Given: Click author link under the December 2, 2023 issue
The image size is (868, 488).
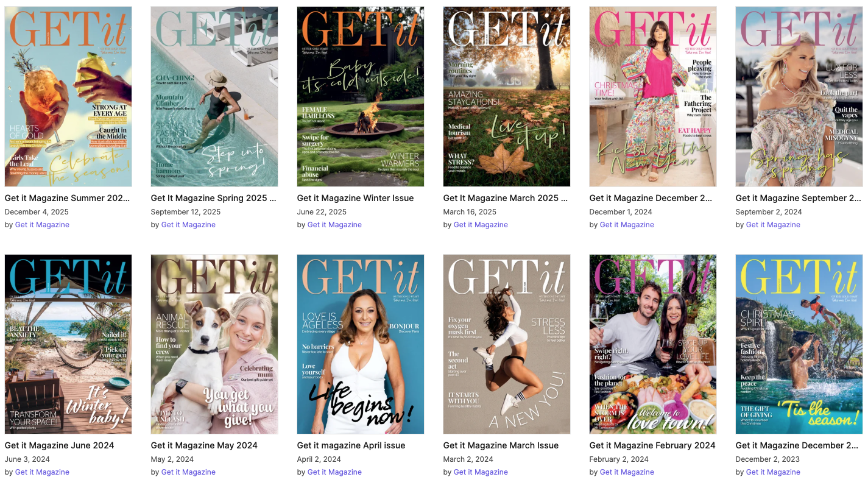Looking at the screenshot, I should pos(773,472).
